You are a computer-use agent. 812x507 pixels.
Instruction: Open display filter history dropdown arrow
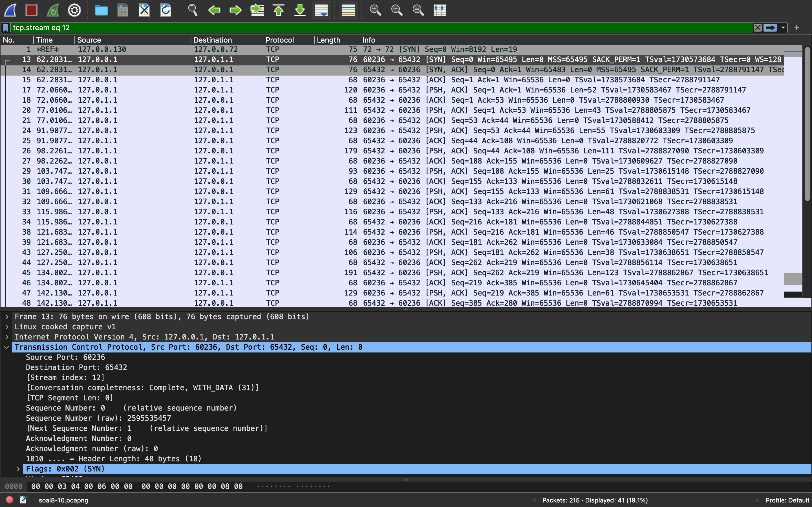pyautogui.click(x=783, y=28)
